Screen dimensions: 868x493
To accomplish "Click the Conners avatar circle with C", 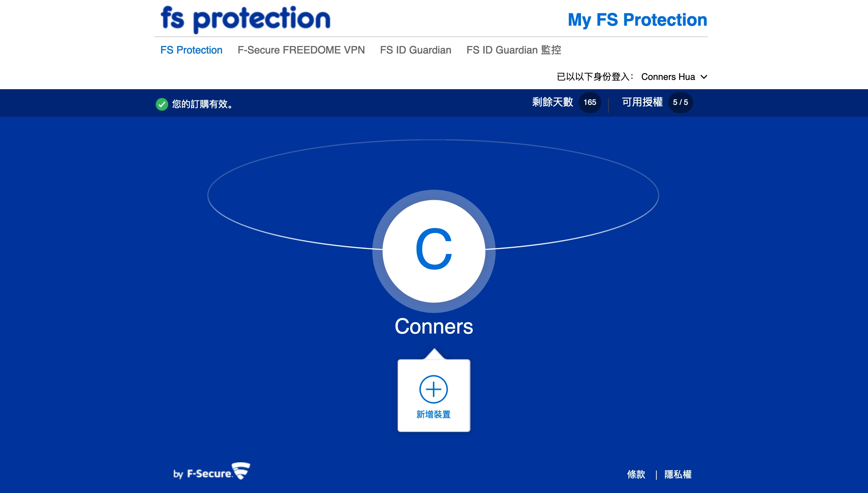I will coord(434,251).
